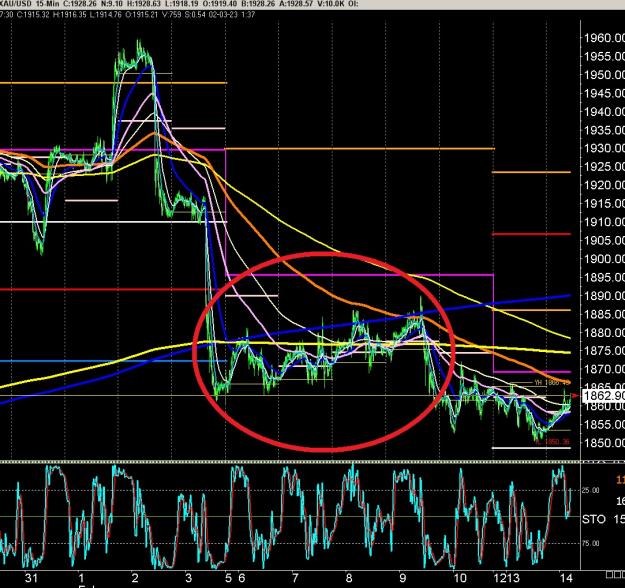Click the 1915.00 price axis label
The image size is (625, 588).
(604, 204)
